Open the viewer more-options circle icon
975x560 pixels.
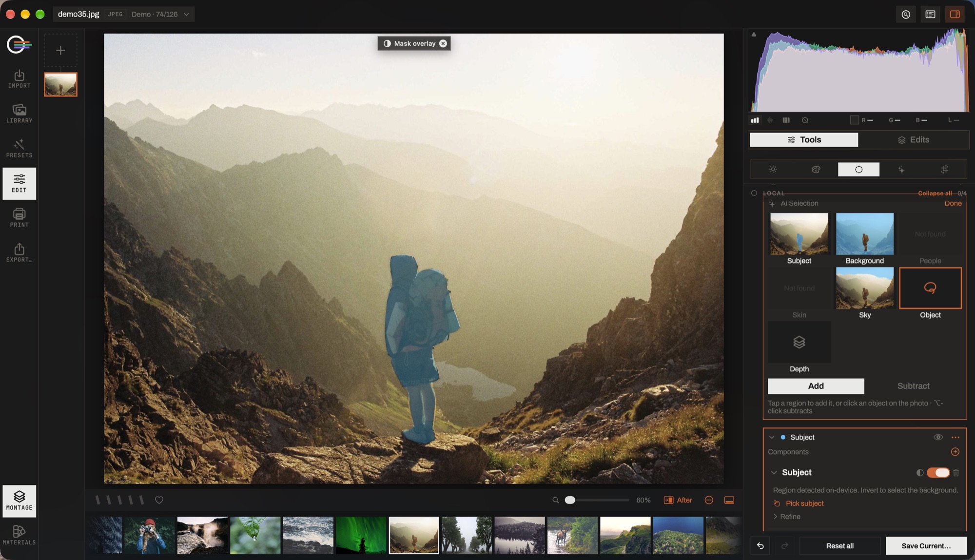(709, 500)
